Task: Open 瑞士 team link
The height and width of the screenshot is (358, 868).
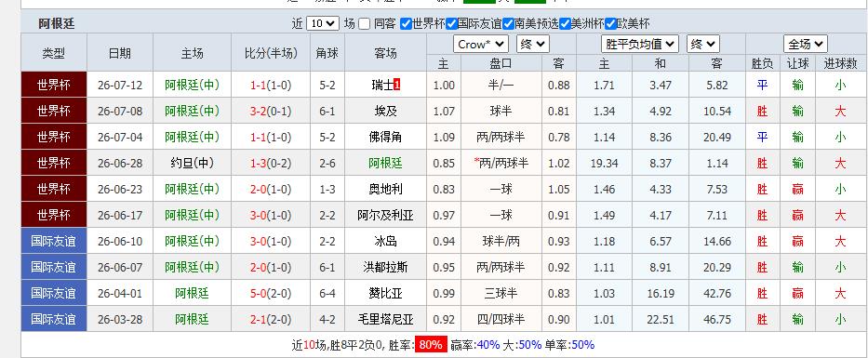Action: (x=382, y=86)
